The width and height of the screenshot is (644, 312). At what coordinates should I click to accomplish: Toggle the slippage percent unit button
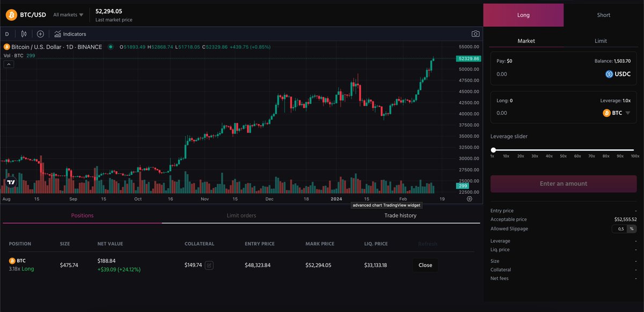click(x=632, y=229)
